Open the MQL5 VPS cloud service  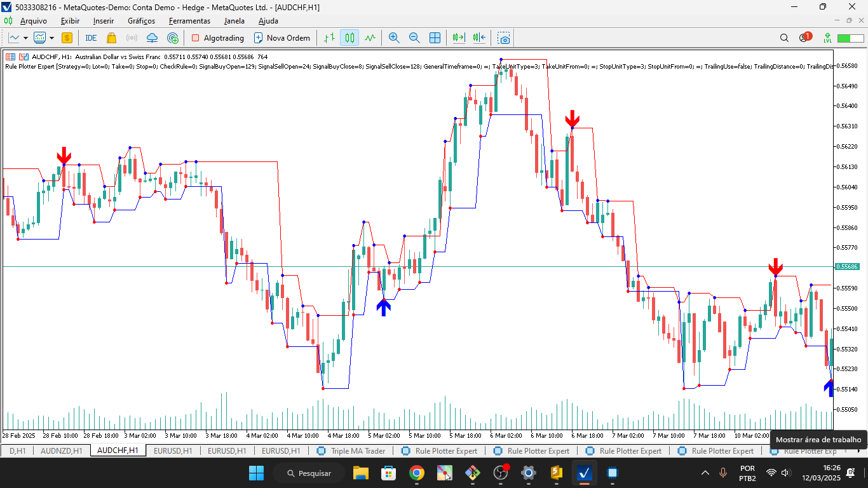tap(151, 37)
